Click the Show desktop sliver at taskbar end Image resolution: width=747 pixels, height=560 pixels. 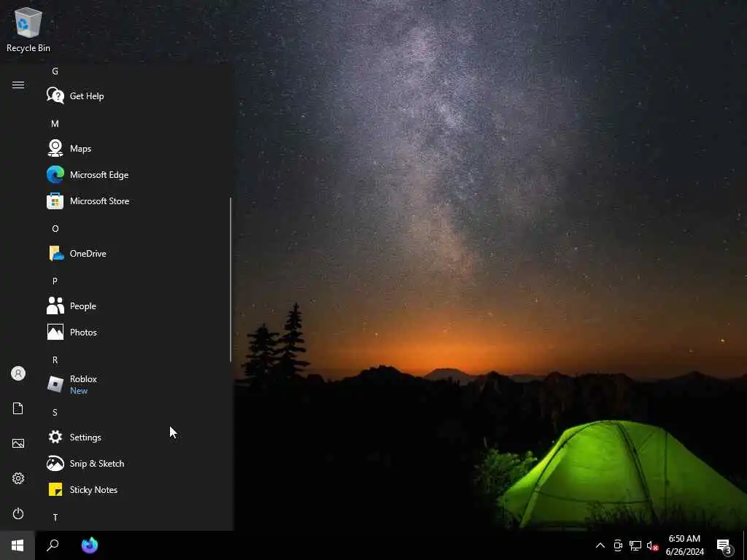pyautogui.click(x=745, y=545)
